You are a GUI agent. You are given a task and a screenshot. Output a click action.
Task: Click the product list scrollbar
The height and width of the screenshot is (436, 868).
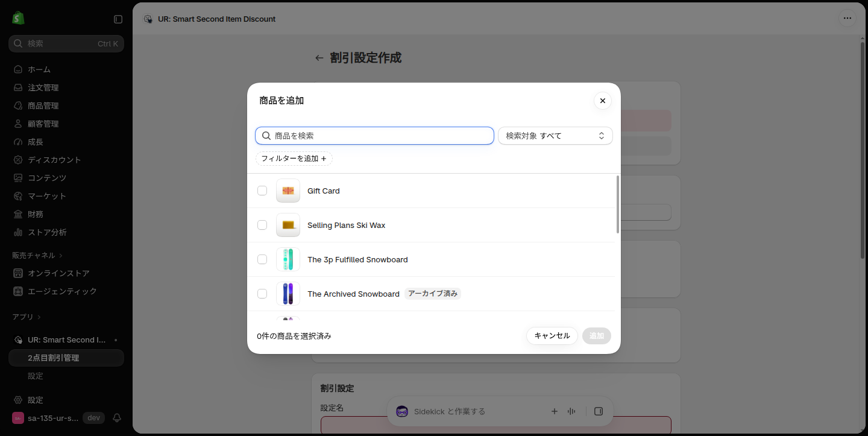point(617,204)
